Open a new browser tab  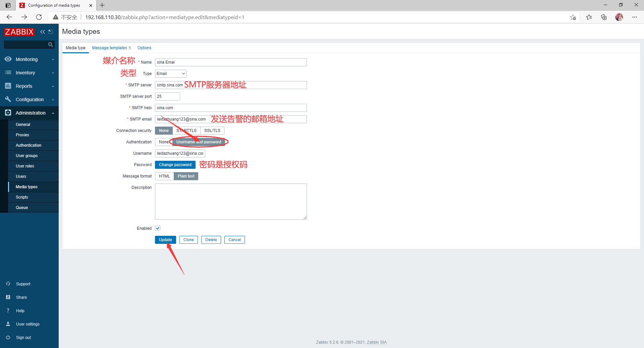pos(102,5)
